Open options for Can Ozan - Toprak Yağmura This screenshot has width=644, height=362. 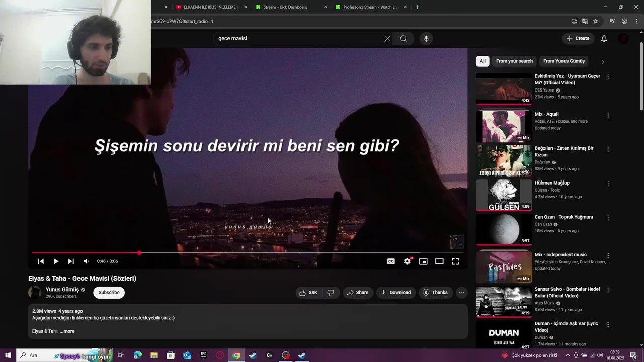[x=608, y=218]
